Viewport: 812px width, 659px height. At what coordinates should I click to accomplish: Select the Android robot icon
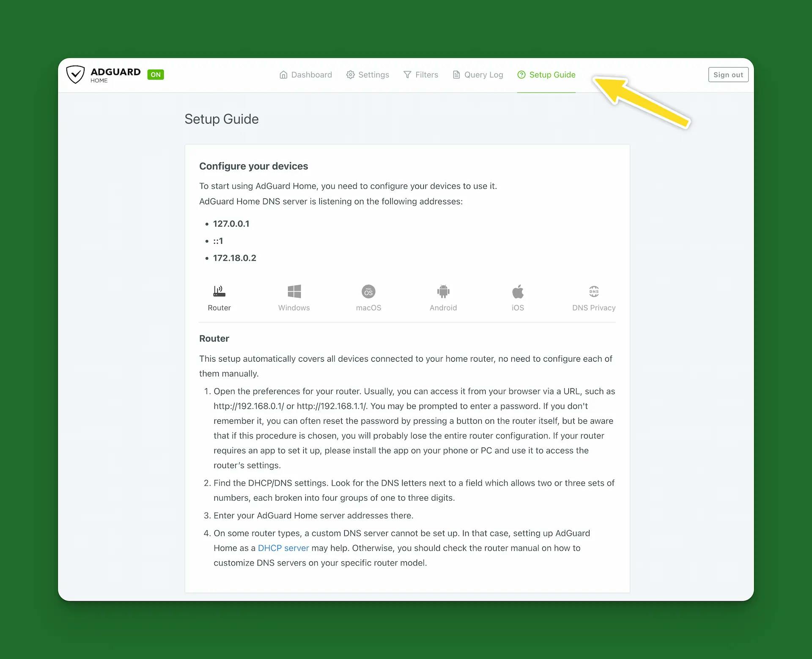443,291
